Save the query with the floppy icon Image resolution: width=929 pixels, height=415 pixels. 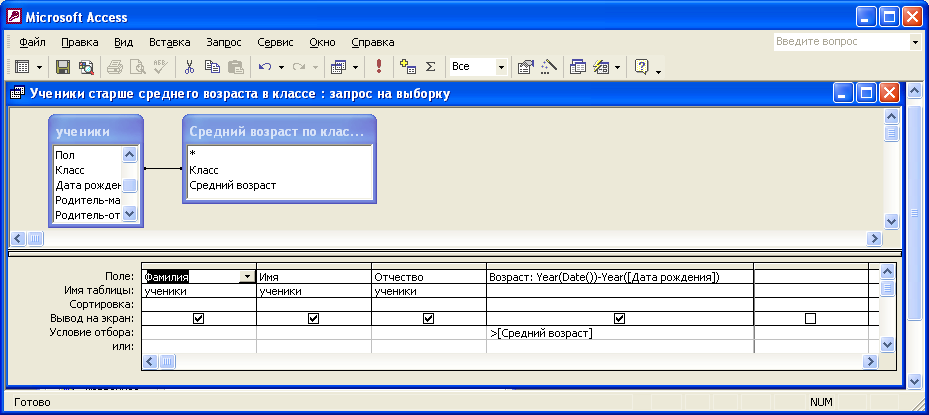[x=63, y=67]
